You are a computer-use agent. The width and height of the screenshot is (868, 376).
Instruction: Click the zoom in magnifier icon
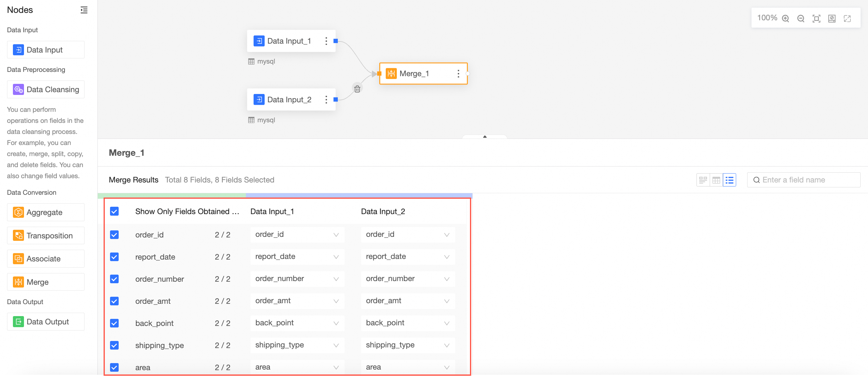coord(785,18)
